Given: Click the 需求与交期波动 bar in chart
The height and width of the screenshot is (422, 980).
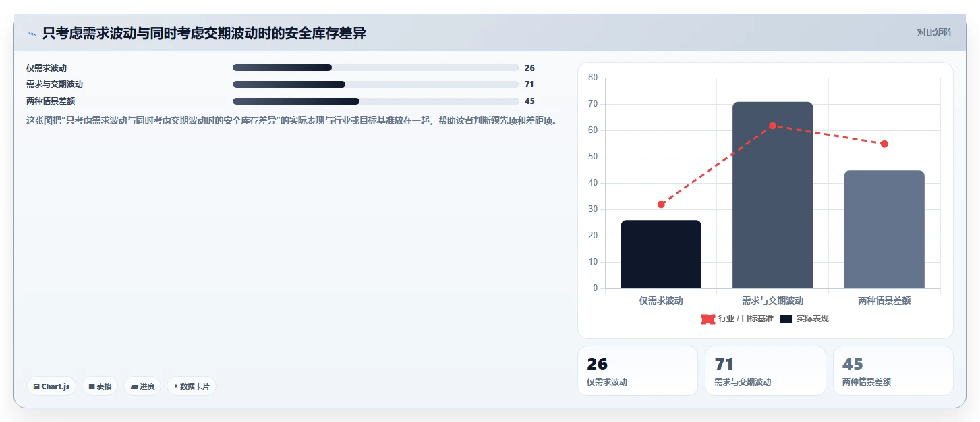Looking at the screenshot, I should click(772, 195).
